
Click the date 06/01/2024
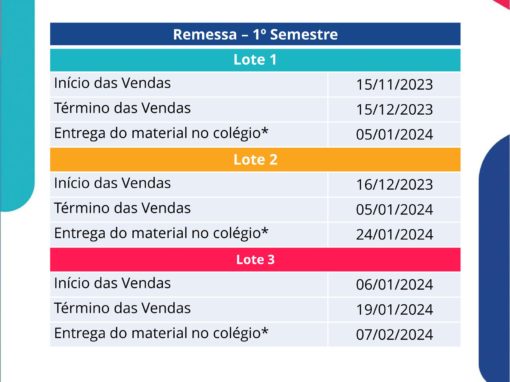pyautogui.click(x=394, y=285)
